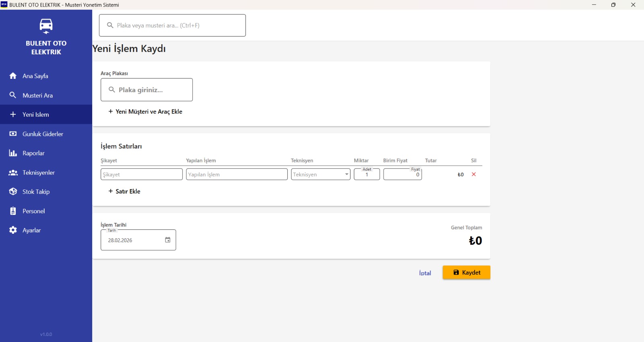Click Yeni Müşteri ve Araç Ekle
The image size is (644, 342).
[x=145, y=111]
